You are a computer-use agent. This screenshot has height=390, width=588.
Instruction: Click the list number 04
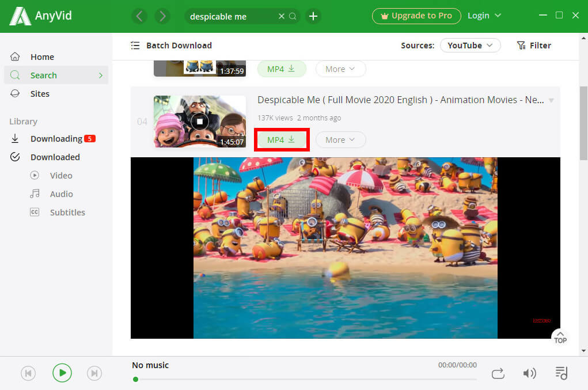142,122
